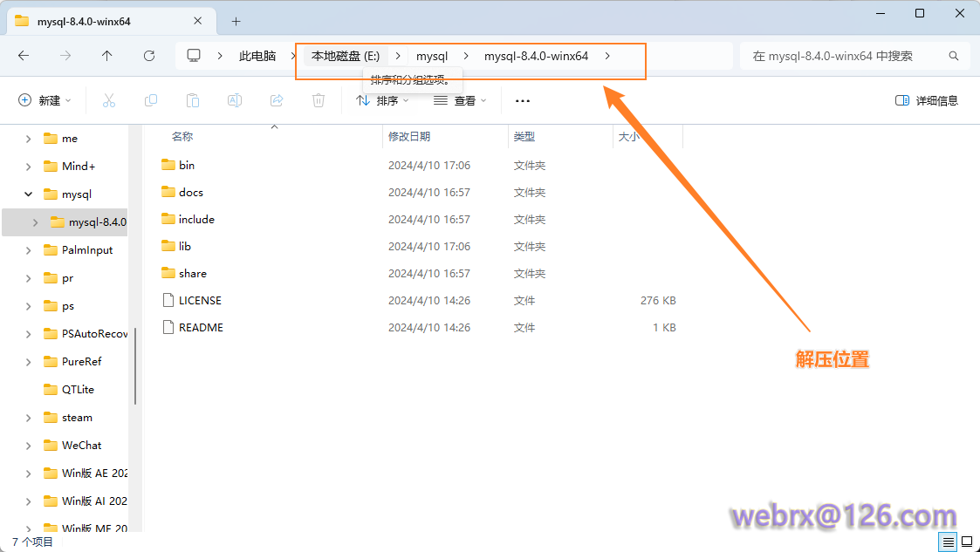Sort by 大小 column header

(628, 136)
